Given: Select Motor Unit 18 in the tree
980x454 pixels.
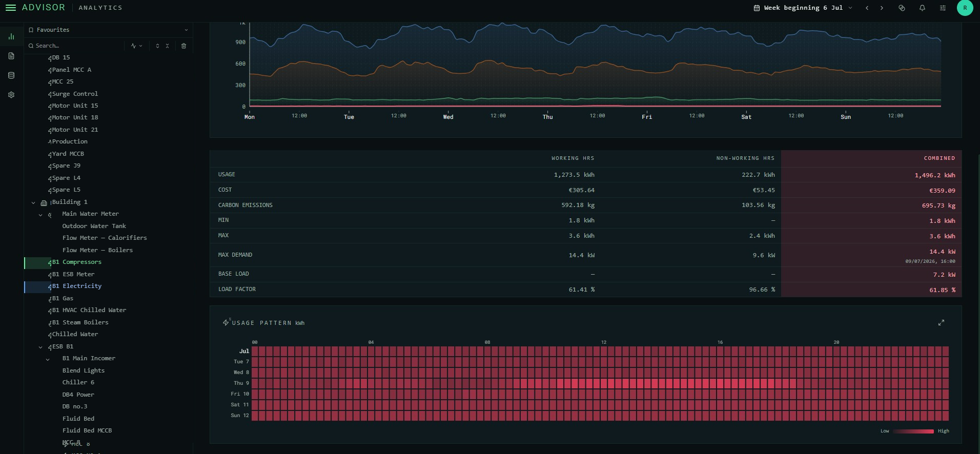Looking at the screenshot, I should [75, 117].
